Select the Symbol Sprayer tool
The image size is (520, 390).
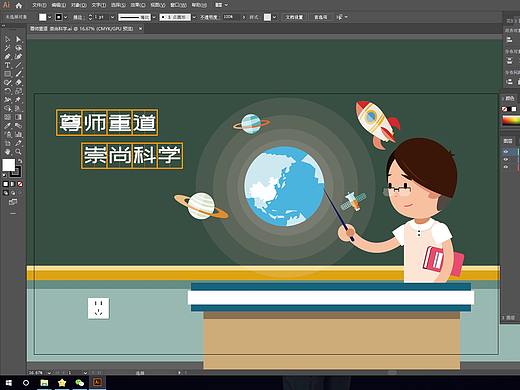tap(7, 134)
